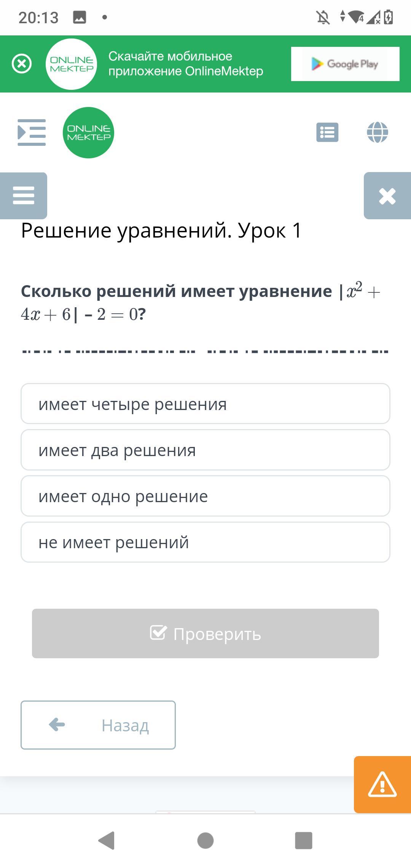Select 'не имеет решений' option
The height and width of the screenshot is (868, 411).
(x=205, y=542)
